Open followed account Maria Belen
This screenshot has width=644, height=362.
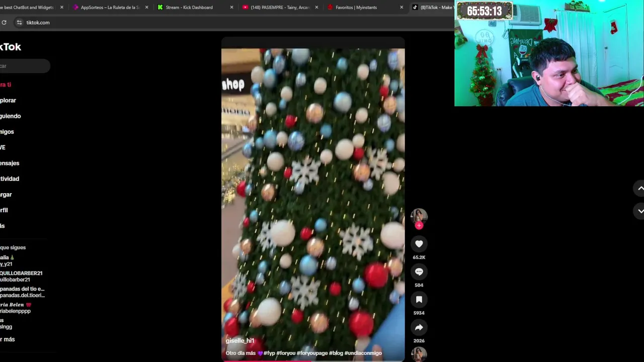click(16, 308)
